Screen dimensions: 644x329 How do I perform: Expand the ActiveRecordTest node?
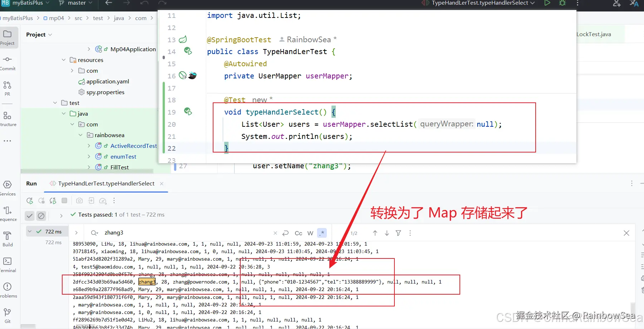coord(89,146)
